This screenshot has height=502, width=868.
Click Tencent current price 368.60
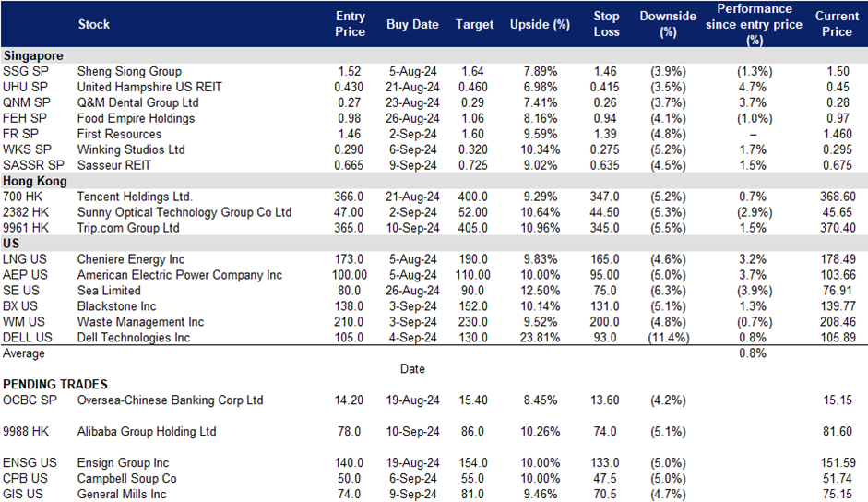point(838,197)
